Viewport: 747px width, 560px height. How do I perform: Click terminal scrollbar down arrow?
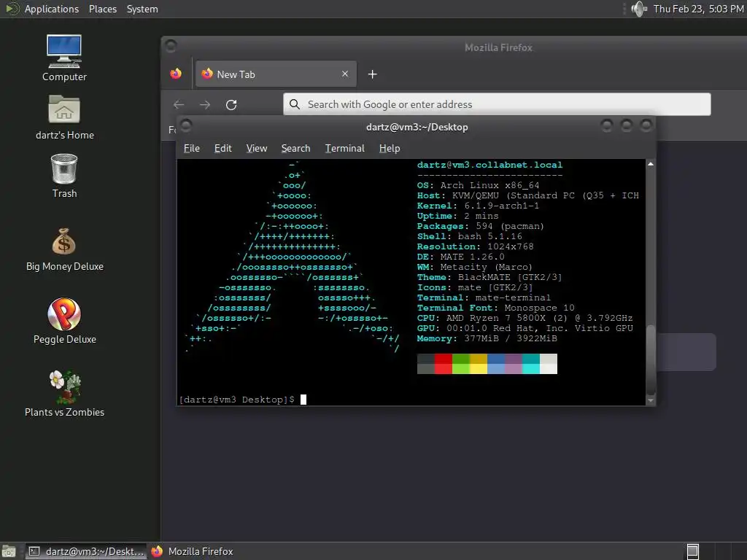651,400
